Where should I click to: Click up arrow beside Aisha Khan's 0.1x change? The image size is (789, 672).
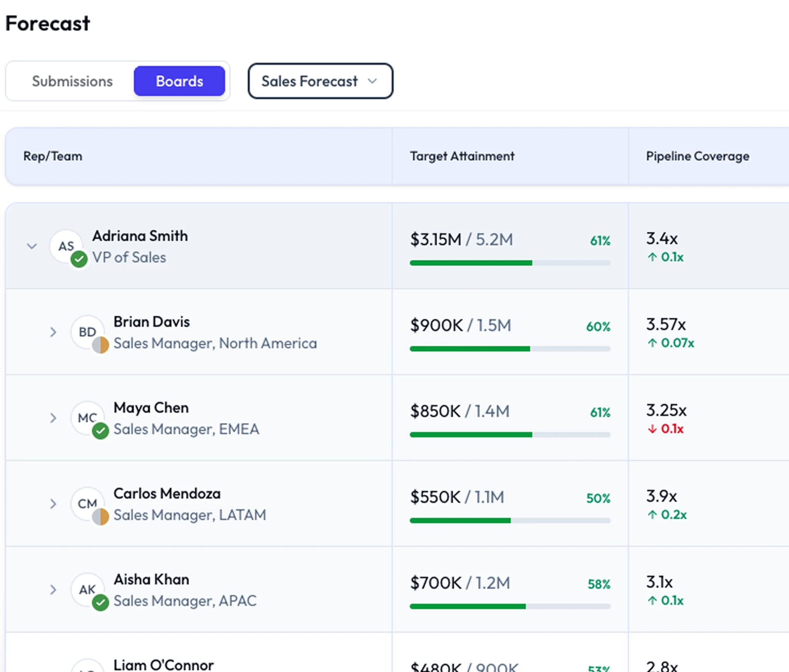[652, 601]
